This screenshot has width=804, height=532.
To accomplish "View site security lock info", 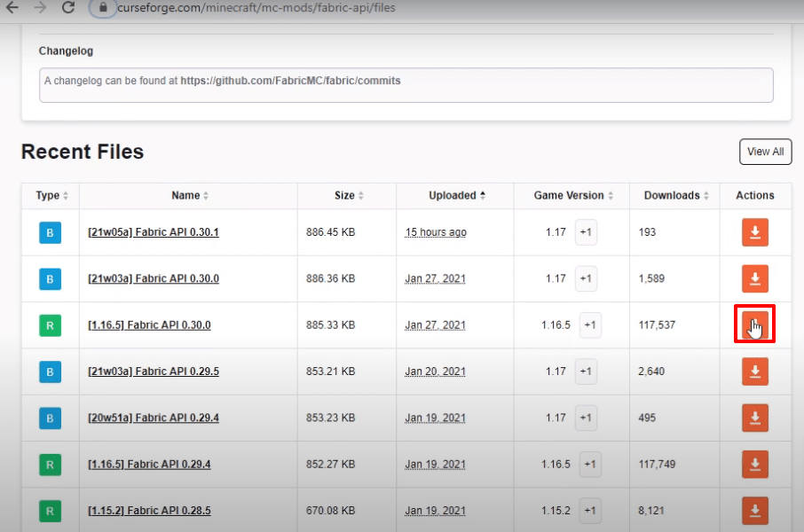I will [103, 7].
